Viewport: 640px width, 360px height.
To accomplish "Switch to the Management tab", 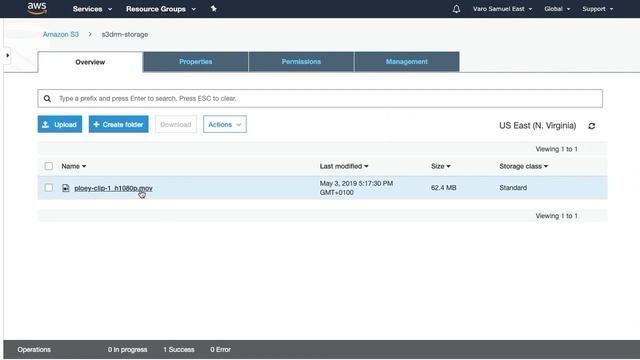I will pos(407,62).
